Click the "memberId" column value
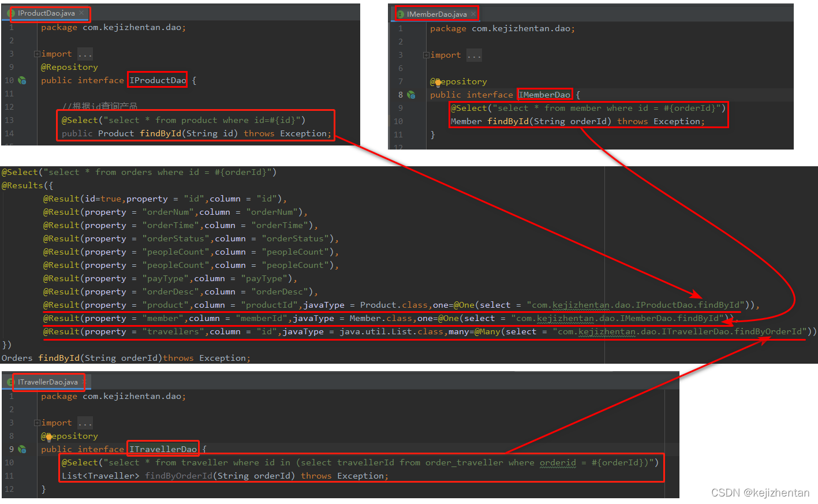Viewport: 818px width, 504px height. [262, 318]
